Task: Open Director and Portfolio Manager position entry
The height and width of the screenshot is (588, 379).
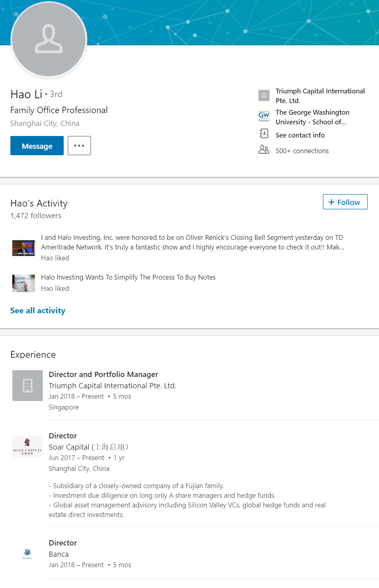Action: (x=103, y=374)
